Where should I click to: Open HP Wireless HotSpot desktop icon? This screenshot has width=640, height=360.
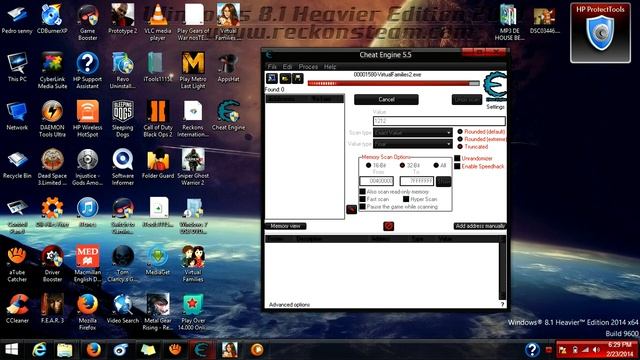(x=87, y=119)
